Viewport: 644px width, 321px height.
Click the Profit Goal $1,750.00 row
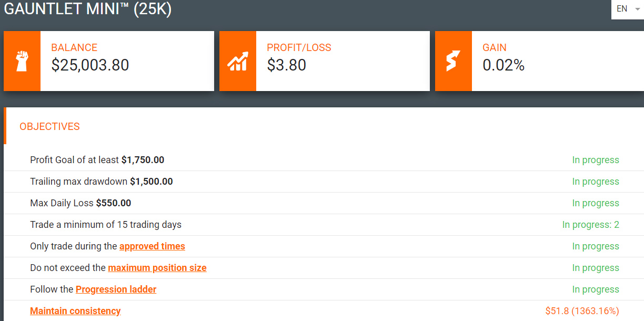click(324, 160)
